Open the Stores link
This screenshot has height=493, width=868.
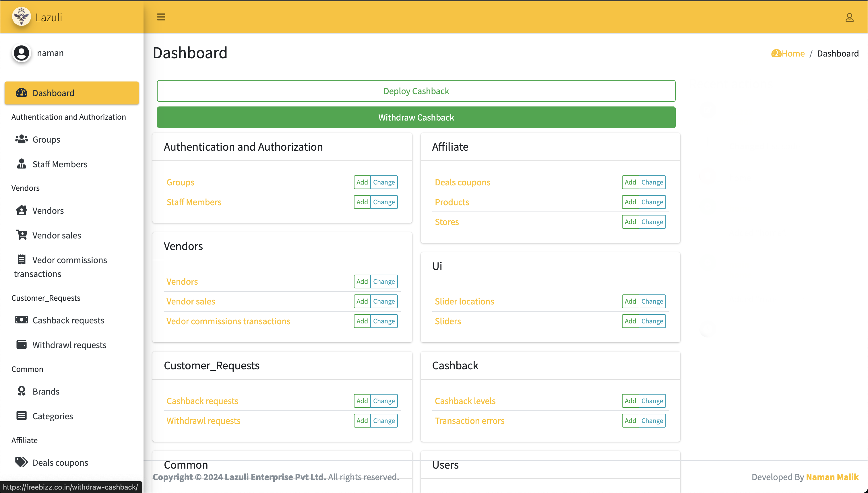[447, 222]
